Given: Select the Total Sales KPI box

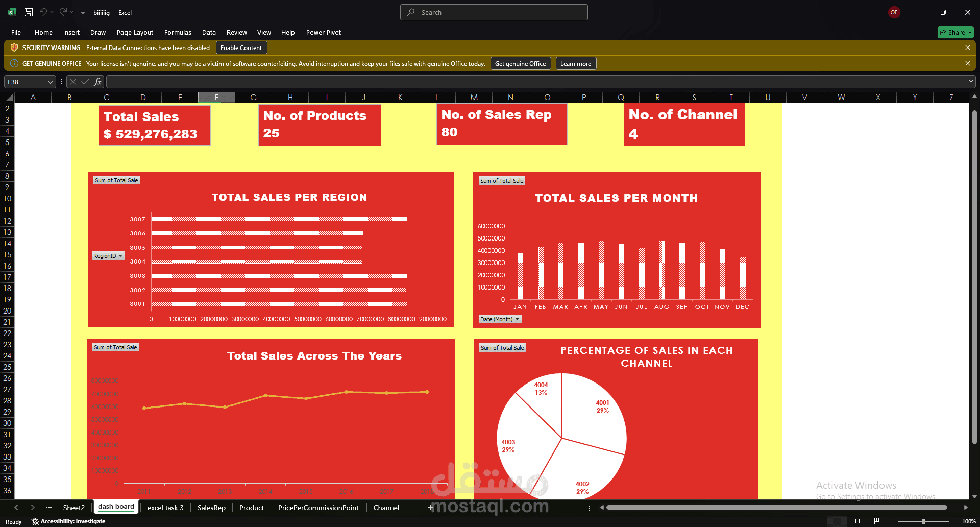Looking at the screenshot, I should [x=155, y=125].
